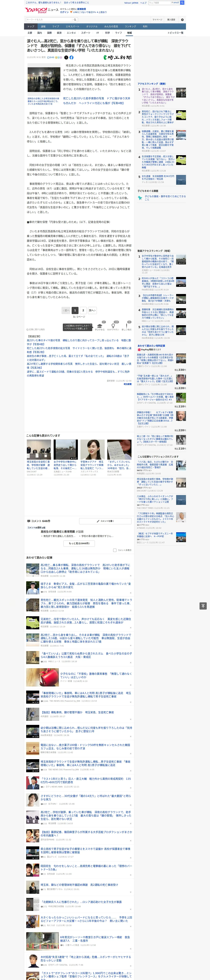Dismiss the 紀子さま recommended article
The width and height of the screenshot is (210, 980).
[x=130, y=593]
